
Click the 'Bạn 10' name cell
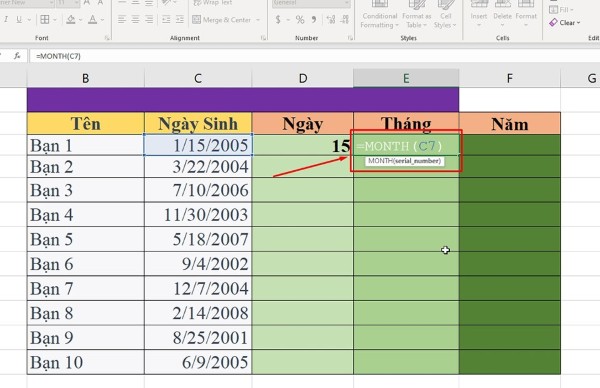[86, 362]
